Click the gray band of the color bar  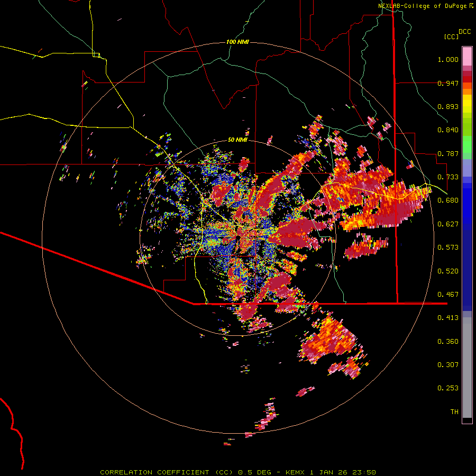pyautogui.click(x=467, y=368)
